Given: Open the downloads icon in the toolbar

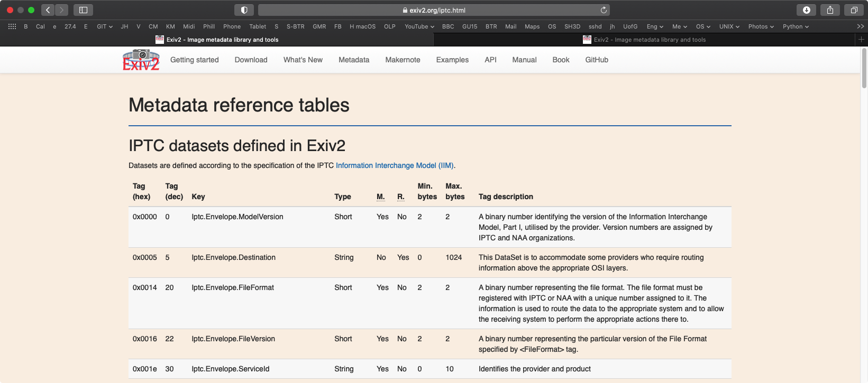Looking at the screenshot, I should [x=806, y=10].
